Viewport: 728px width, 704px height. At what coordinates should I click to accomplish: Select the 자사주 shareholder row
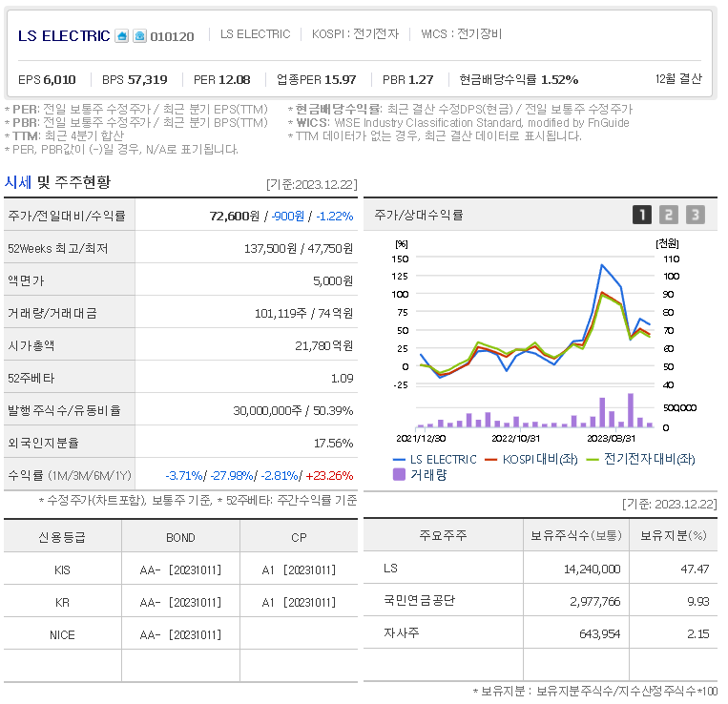(x=401, y=633)
